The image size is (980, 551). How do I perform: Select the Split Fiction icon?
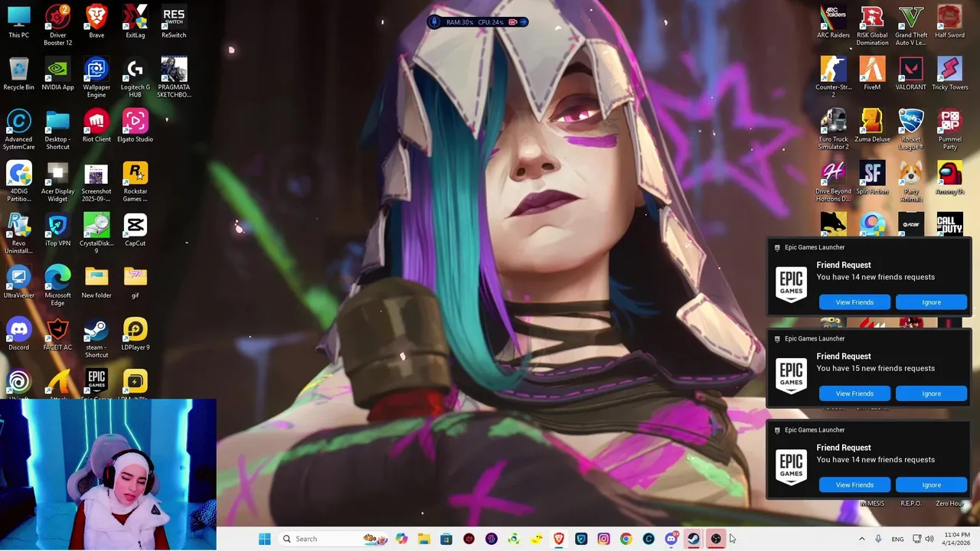872,178
